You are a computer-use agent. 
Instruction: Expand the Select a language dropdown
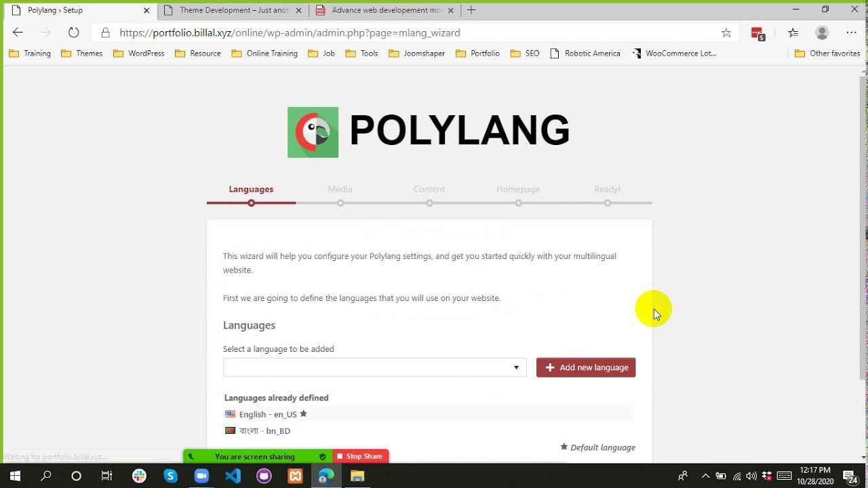(x=374, y=367)
